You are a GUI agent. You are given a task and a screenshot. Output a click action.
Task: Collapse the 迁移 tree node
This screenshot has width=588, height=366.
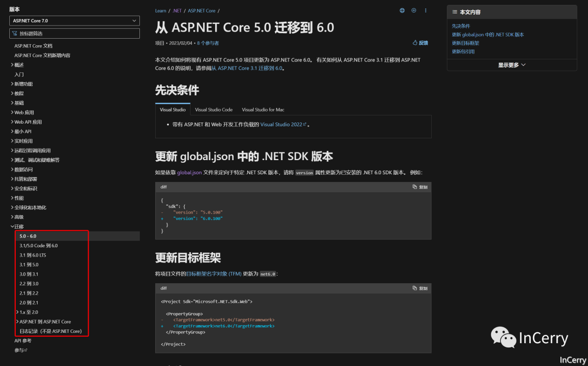(x=13, y=227)
